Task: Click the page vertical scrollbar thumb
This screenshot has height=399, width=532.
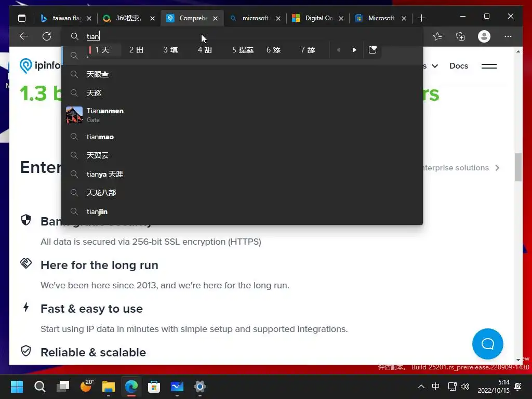Action: 518,167
